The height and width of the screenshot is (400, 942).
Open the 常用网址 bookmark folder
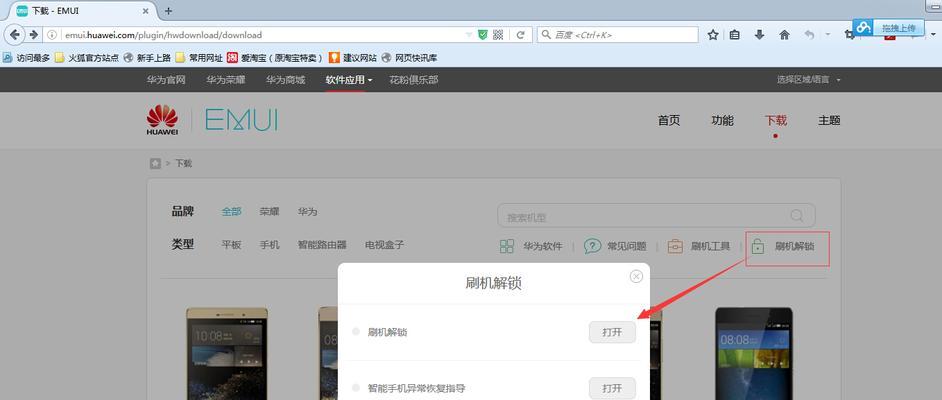[199, 58]
